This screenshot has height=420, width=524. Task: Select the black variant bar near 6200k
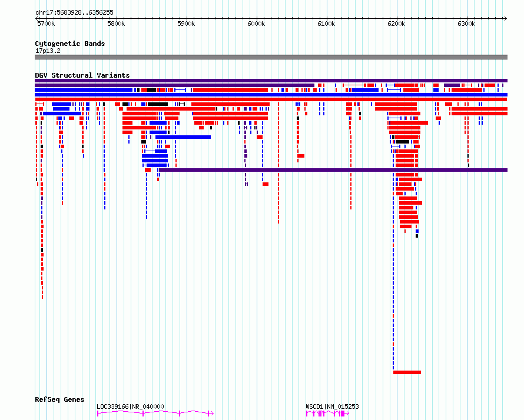click(x=402, y=142)
